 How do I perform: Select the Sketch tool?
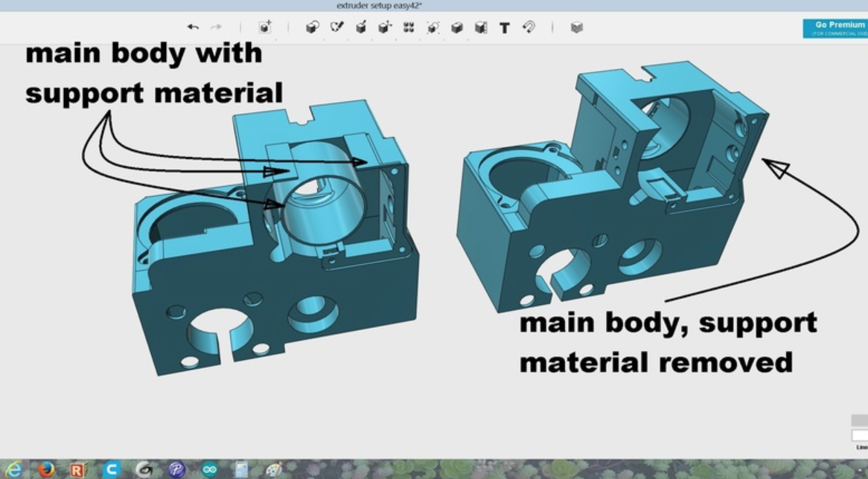(336, 28)
